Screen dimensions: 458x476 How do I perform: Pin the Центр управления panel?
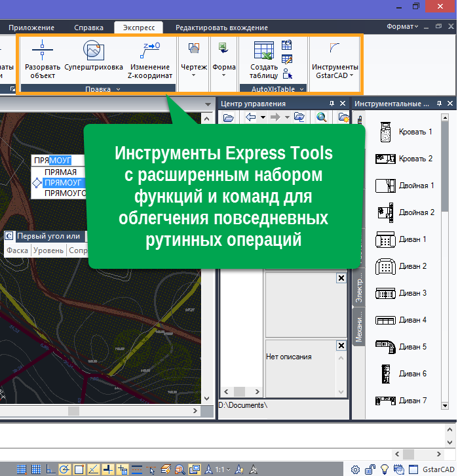coord(332,104)
